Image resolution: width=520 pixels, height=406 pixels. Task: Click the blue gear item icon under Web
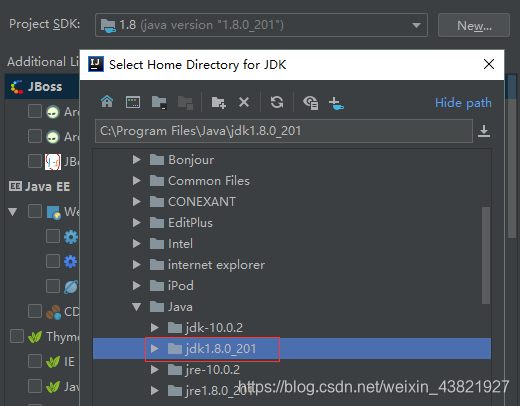[x=71, y=262]
